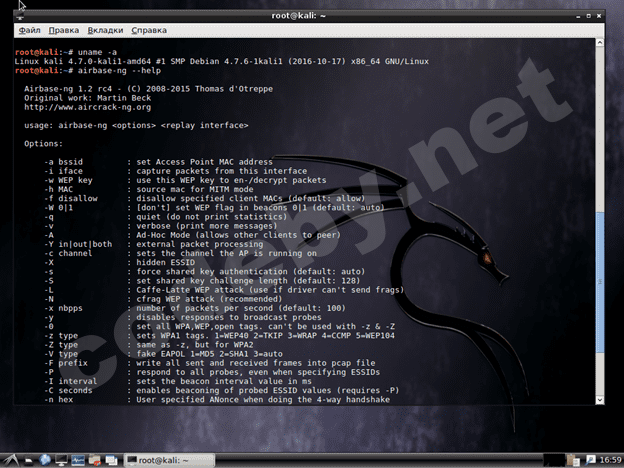Open the Правка menu
Image resolution: width=624 pixels, height=468 pixels.
[x=64, y=30]
